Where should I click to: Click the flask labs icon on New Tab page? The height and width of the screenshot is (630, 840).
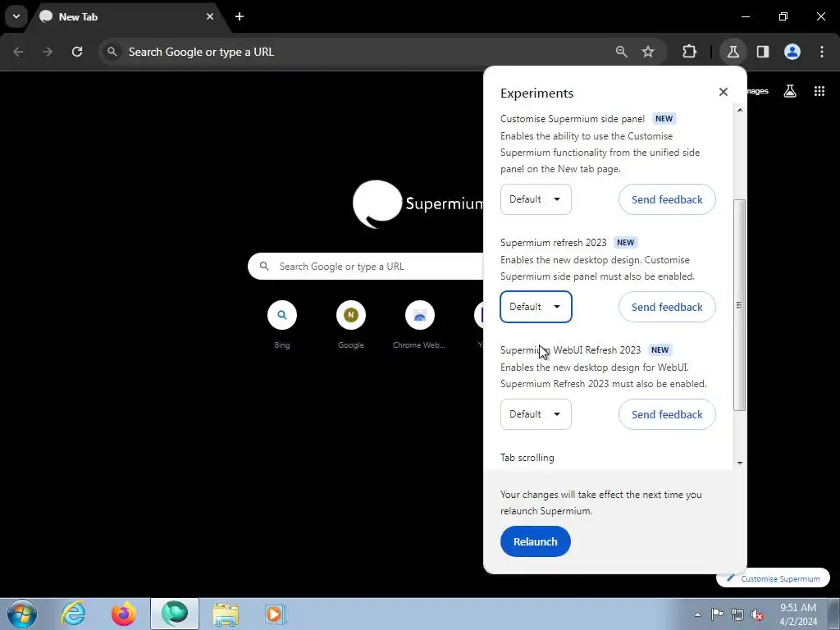click(790, 91)
